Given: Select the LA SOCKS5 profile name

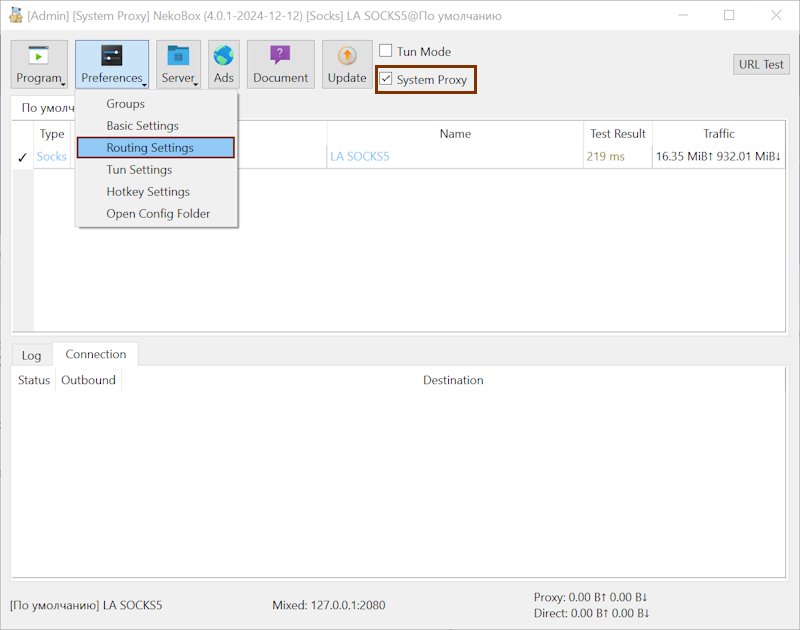Looking at the screenshot, I should click(360, 157).
